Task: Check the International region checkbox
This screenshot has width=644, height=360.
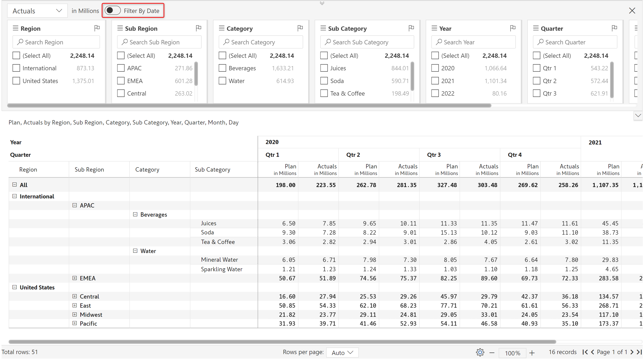Action: [x=16, y=68]
